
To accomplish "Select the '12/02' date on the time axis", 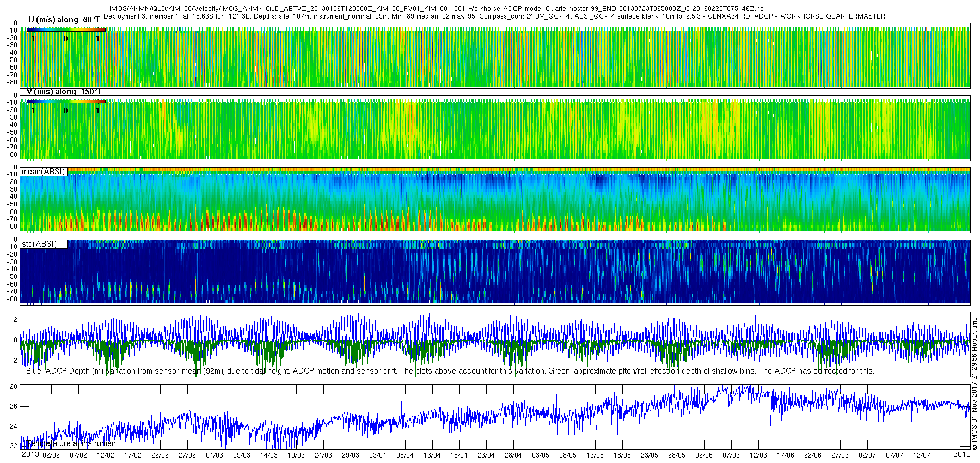I will pyautogui.click(x=106, y=455).
